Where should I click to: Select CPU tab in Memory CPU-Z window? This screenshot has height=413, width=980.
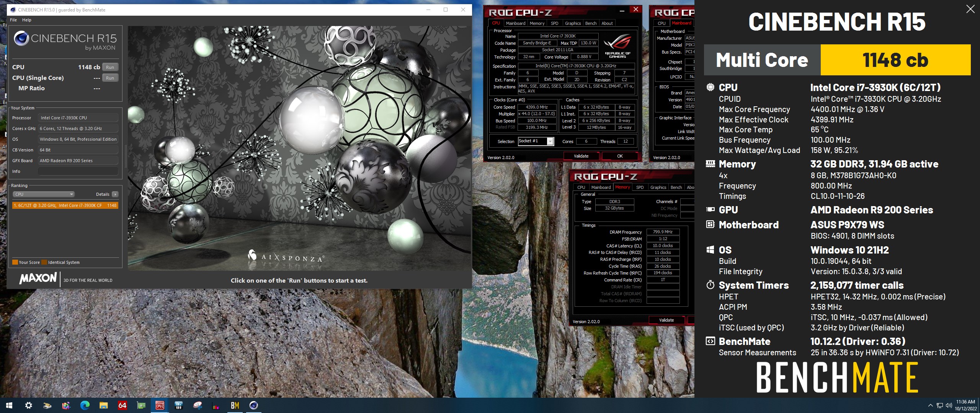tap(581, 187)
